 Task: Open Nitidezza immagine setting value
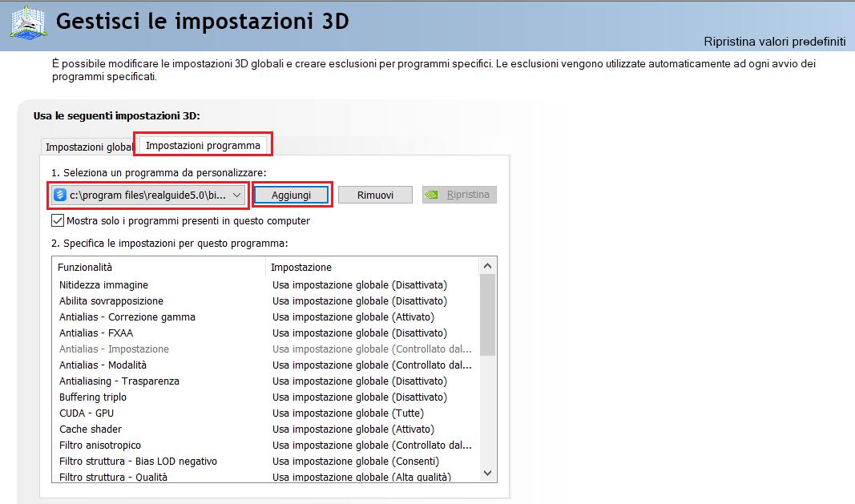359,285
